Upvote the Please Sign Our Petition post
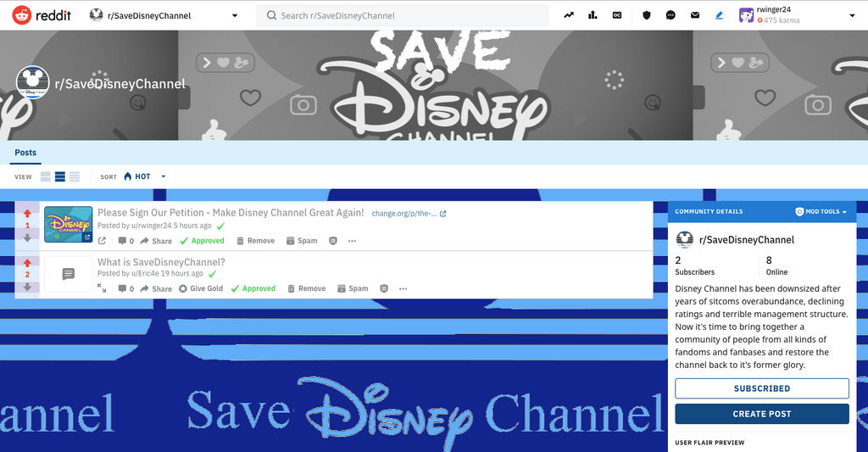This screenshot has width=868, height=452. pos(27,213)
